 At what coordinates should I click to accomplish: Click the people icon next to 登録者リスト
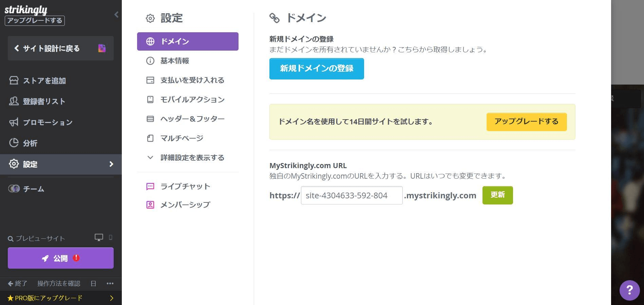tap(14, 101)
